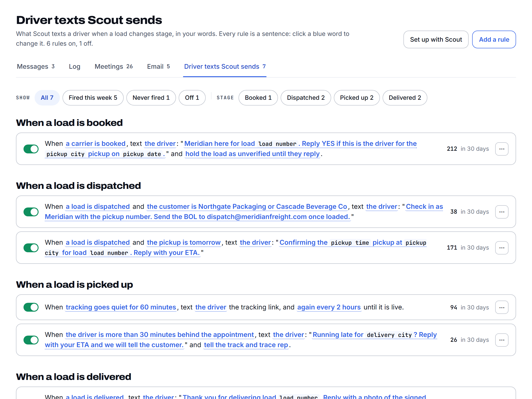This screenshot has width=532, height=399.
Task: Filter rules by Never fired
Action: point(151,98)
